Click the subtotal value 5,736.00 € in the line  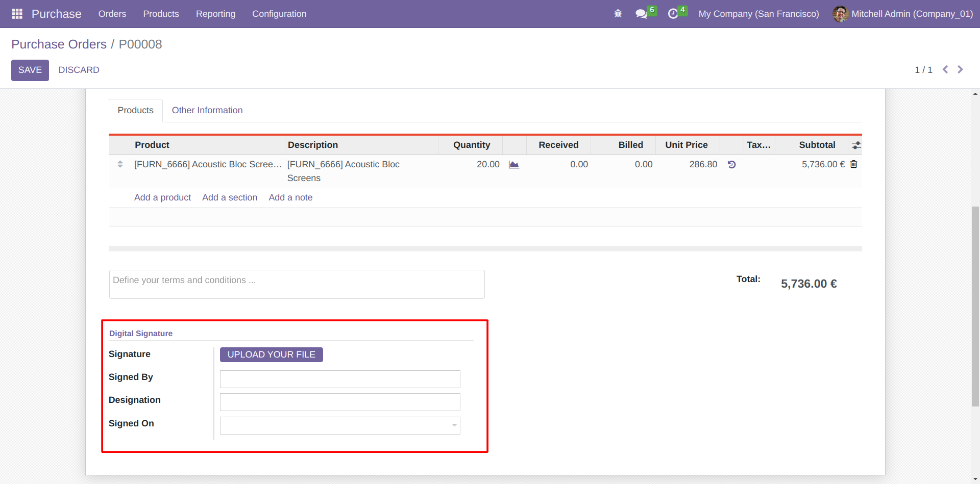[x=823, y=164]
